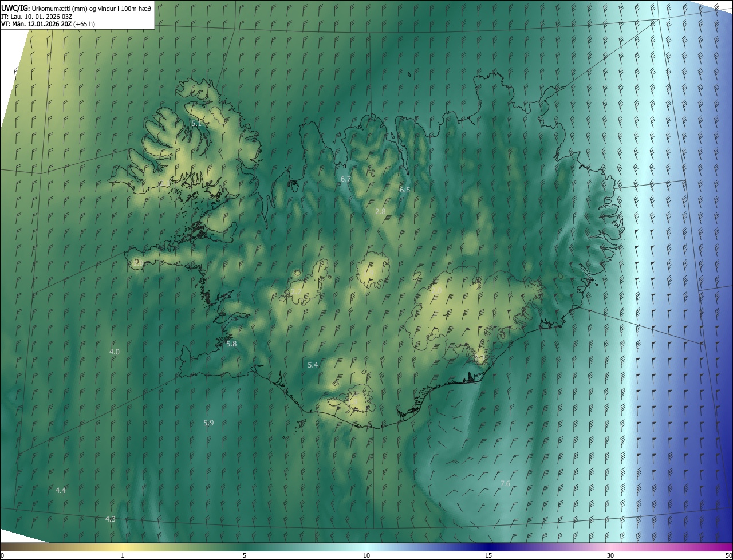Select the valid time "VT: Mán. 12.01.2026 20Z"
The width and height of the screenshot is (733, 560).
(36, 24)
